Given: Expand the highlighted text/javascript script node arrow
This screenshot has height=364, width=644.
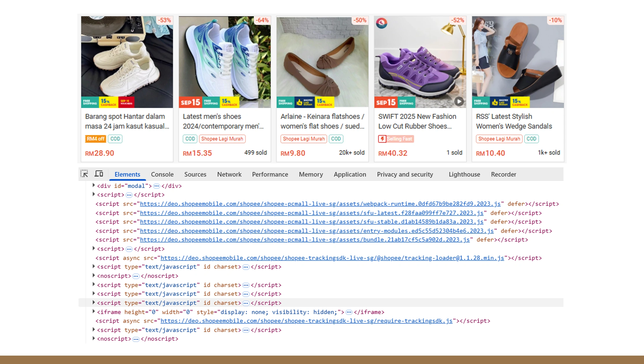Looking at the screenshot, I should coord(94,303).
